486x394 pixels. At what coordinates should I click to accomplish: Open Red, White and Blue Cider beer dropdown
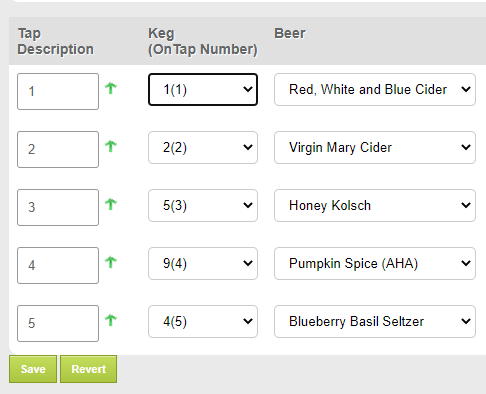(x=375, y=89)
